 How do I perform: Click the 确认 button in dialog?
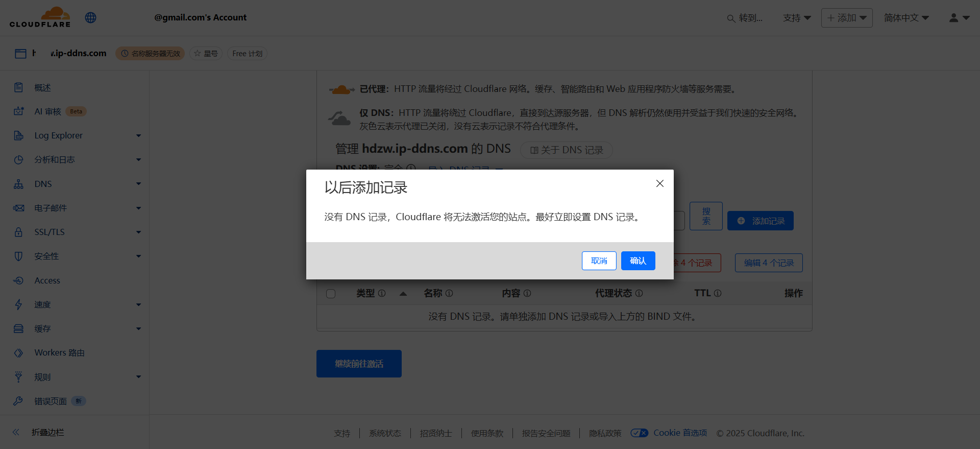[638, 261]
